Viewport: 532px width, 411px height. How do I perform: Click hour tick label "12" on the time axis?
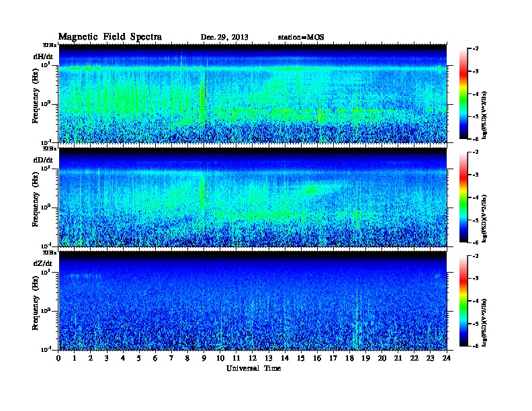[x=253, y=358]
